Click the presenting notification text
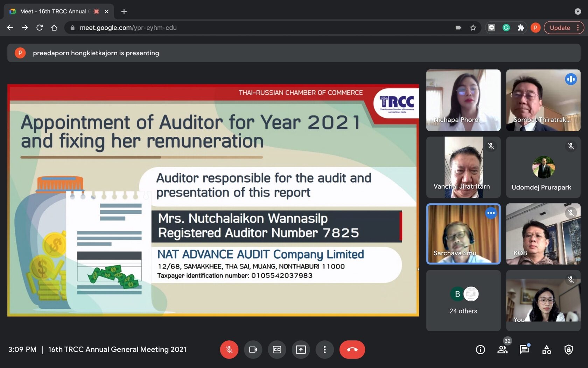 pyautogui.click(x=96, y=53)
